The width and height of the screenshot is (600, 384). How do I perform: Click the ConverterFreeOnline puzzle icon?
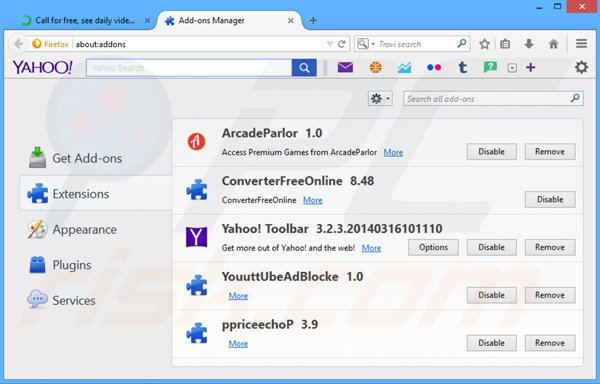click(x=197, y=189)
